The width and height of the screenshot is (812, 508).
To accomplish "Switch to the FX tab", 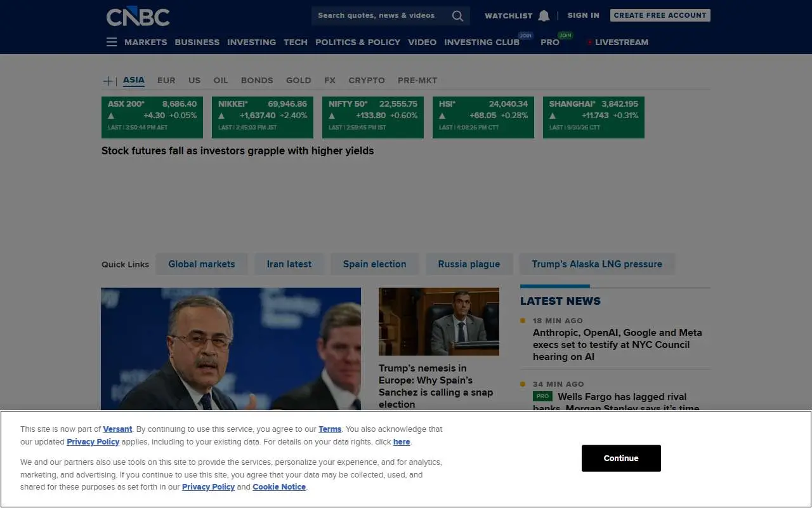I will point(330,81).
